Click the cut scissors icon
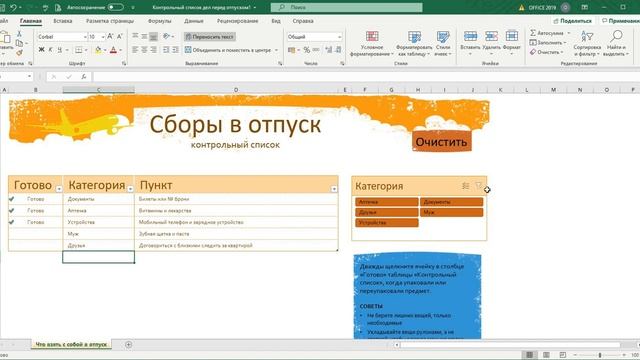This screenshot has height=360, width=640. pos(19,34)
